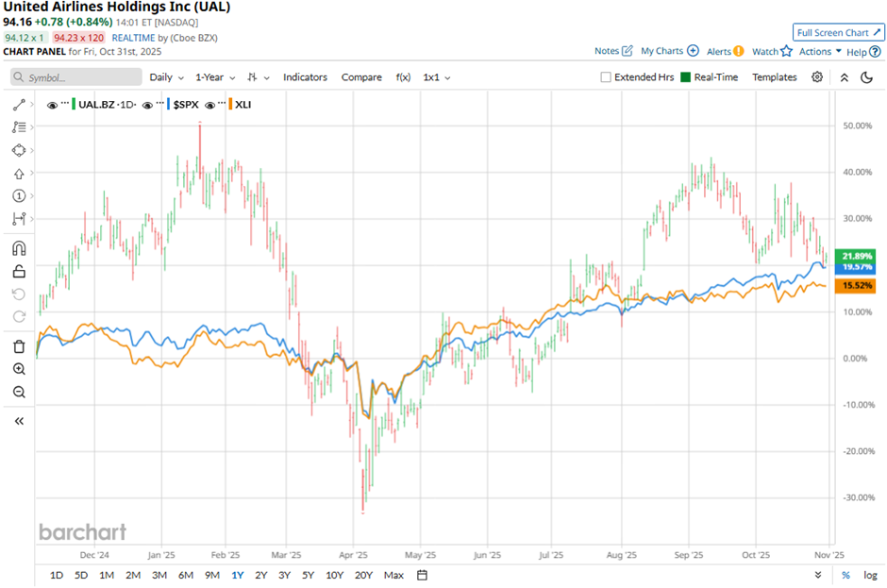Open the Actions dropdown menu
Viewport: 887px width, 588px height.
(x=819, y=52)
